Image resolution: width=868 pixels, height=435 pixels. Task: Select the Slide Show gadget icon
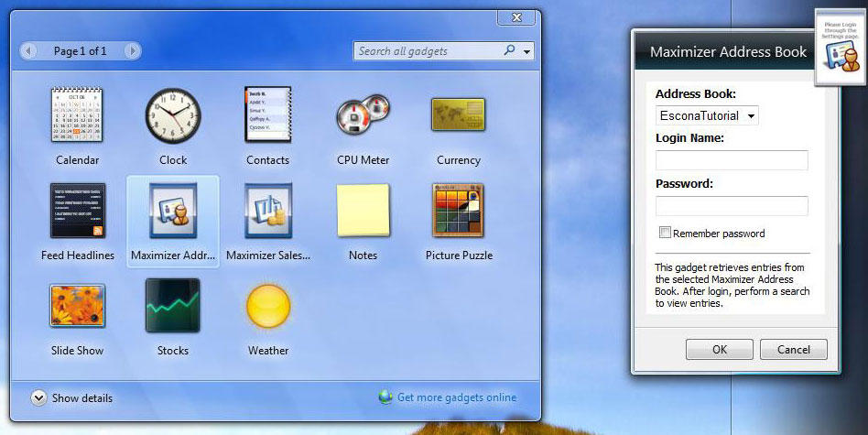(77, 306)
